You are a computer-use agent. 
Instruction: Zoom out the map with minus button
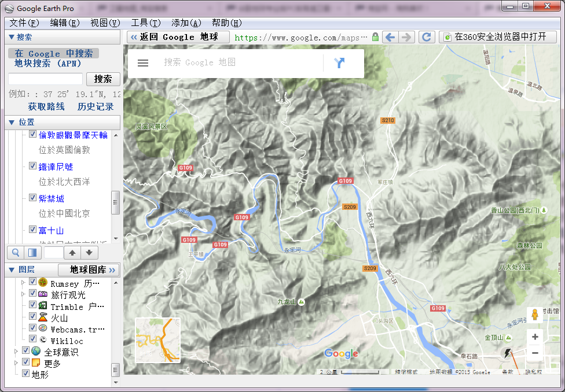[x=535, y=353]
